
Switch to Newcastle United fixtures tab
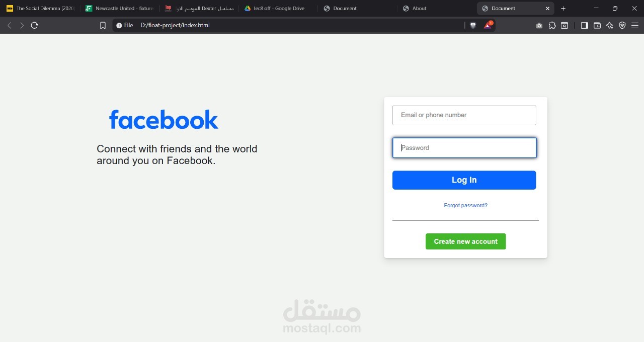point(120,9)
